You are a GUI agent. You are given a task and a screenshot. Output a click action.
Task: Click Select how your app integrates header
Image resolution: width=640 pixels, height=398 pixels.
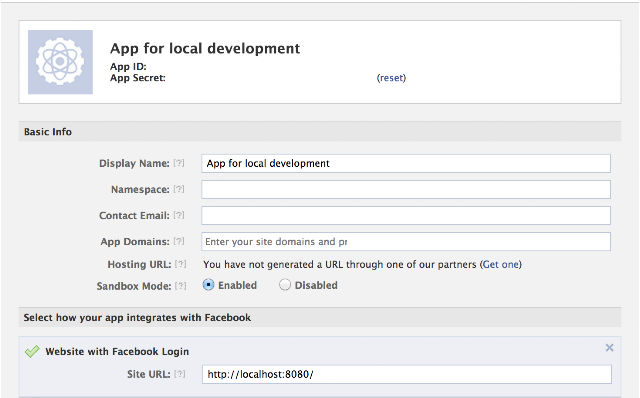[x=320, y=318]
